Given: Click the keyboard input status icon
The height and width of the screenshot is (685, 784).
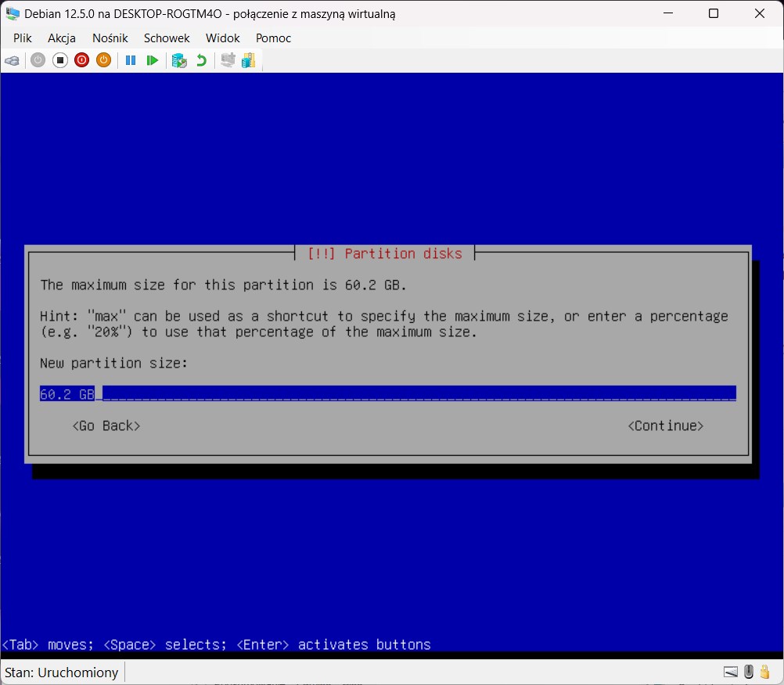Looking at the screenshot, I should click(x=731, y=672).
